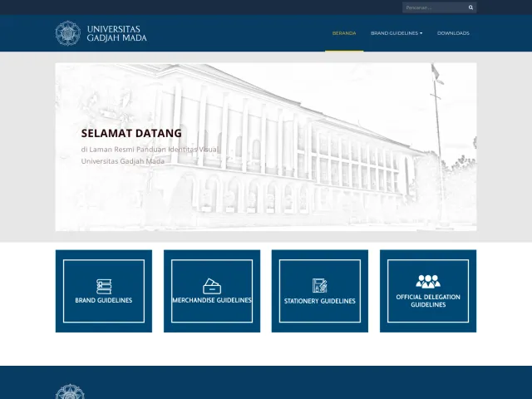Image resolution: width=532 pixels, height=399 pixels.
Task: Click the people group Delegation icon
Action: [x=428, y=282]
